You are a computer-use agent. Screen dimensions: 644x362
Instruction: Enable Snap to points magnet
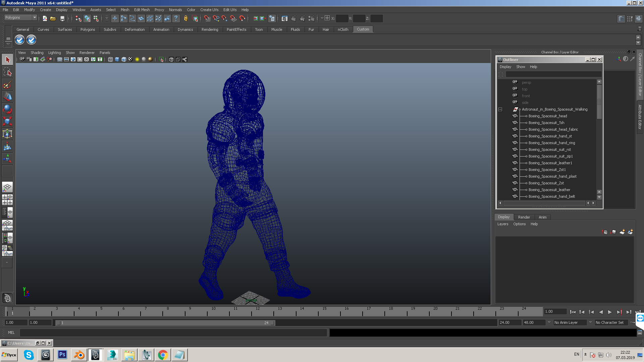tap(225, 18)
